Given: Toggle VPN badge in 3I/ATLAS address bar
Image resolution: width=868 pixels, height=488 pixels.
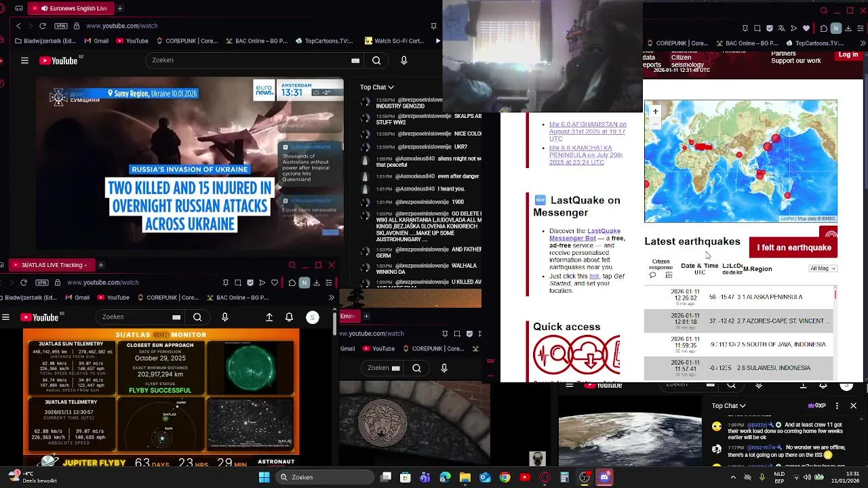Looking at the screenshot, I should (42, 283).
